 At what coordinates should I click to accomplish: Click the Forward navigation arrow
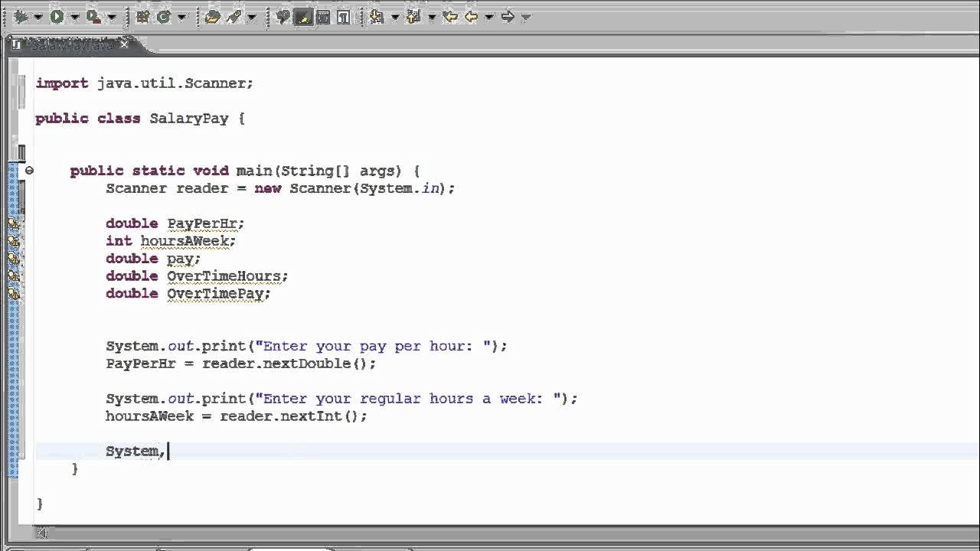click(508, 16)
